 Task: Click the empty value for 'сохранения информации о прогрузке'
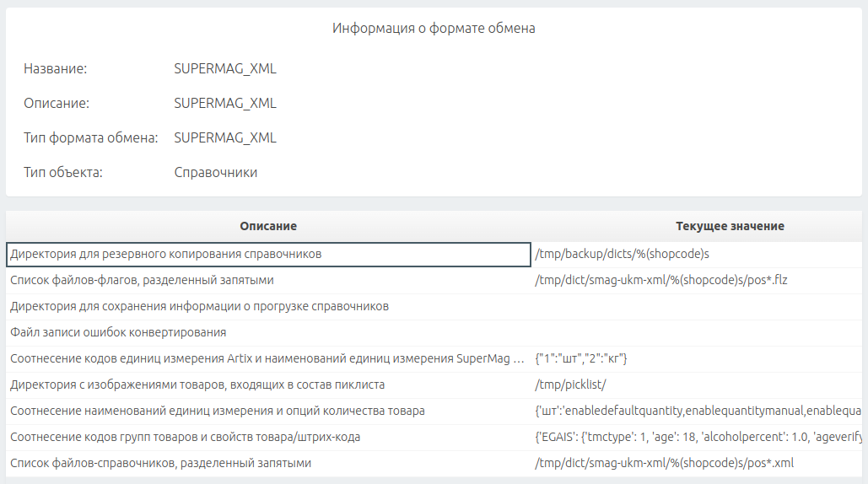pyautogui.click(x=698, y=306)
